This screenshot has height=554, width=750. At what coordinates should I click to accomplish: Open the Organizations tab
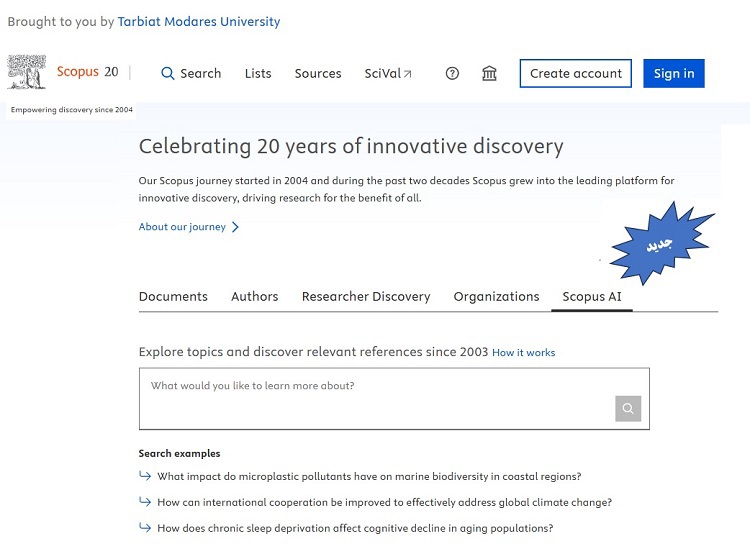pyautogui.click(x=496, y=296)
